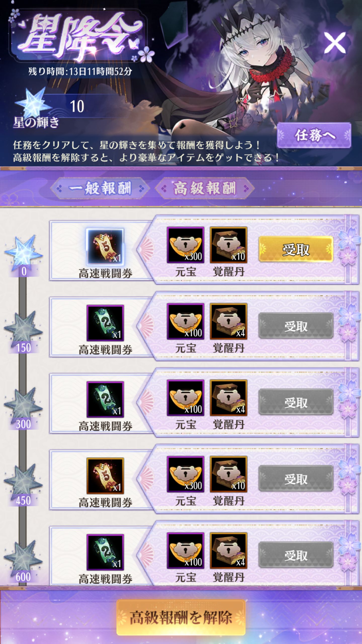The width and height of the screenshot is (362, 644).
Task: Switch to the 一般報酬 tab
Action: click(x=100, y=188)
